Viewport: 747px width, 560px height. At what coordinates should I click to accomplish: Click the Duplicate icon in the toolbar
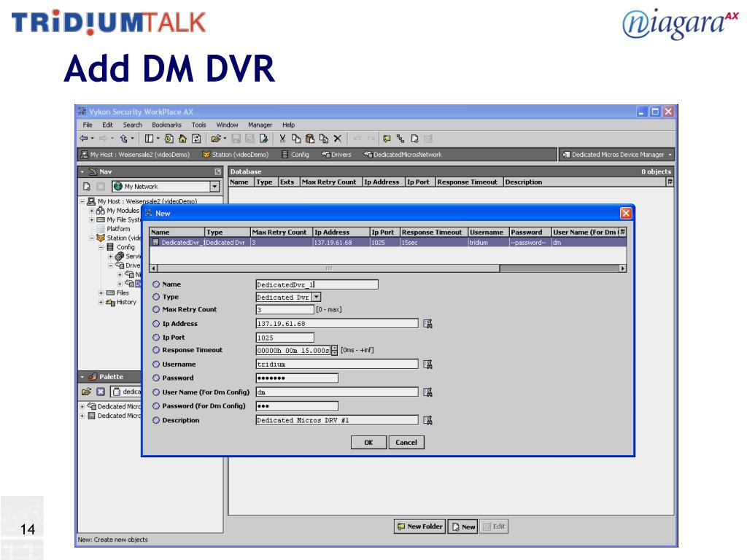pyautogui.click(x=324, y=139)
